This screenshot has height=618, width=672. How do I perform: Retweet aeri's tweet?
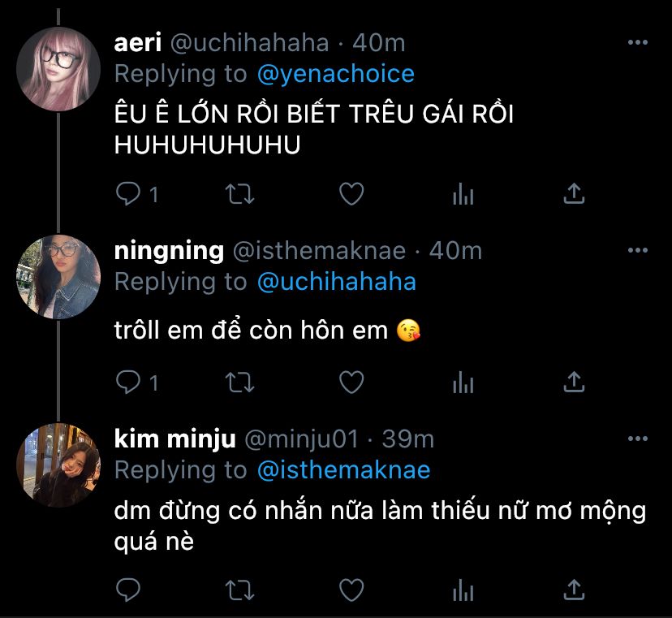[x=239, y=194]
